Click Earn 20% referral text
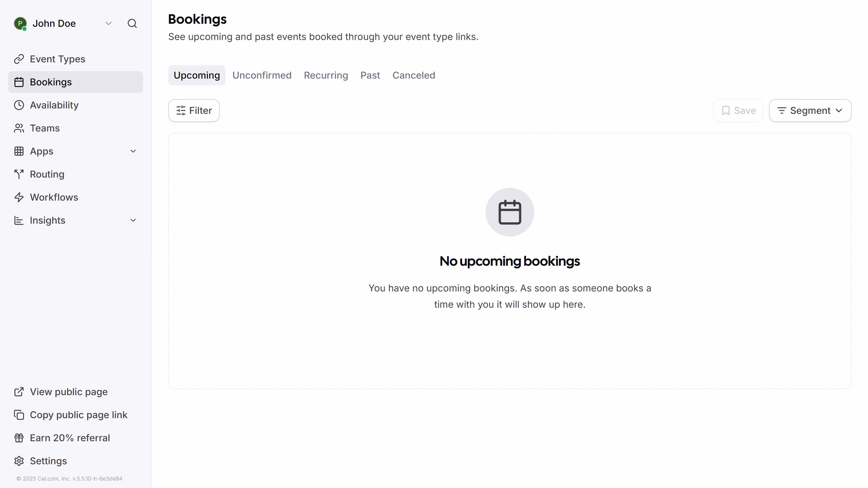Viewport: 868px width, 488px height. [70, 438]
